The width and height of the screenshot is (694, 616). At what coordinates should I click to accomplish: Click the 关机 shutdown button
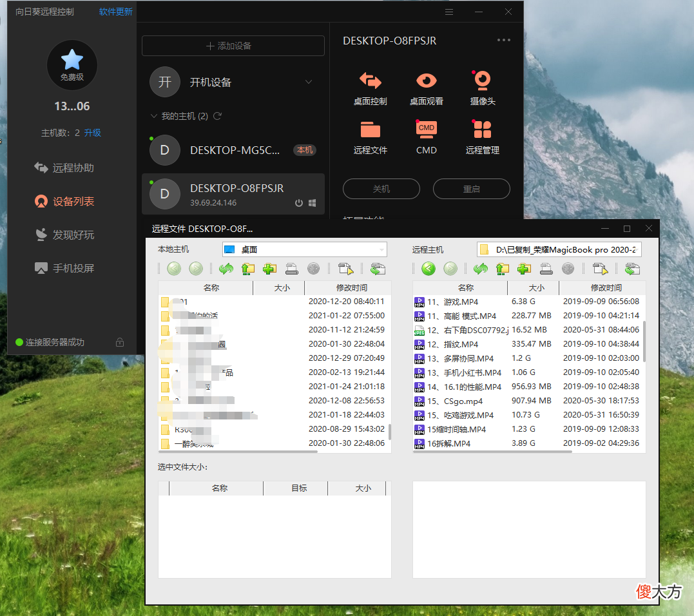pos(381,189)
